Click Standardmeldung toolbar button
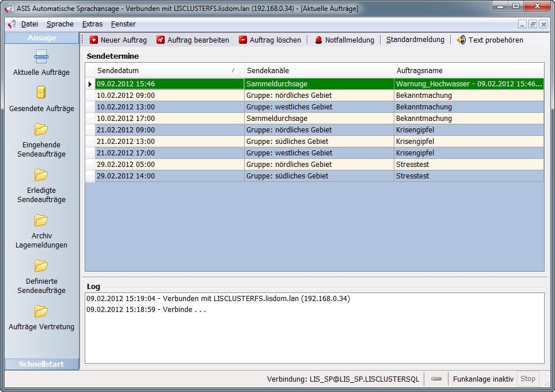Viewport: 555px width, 392px height. coord(415,40)
